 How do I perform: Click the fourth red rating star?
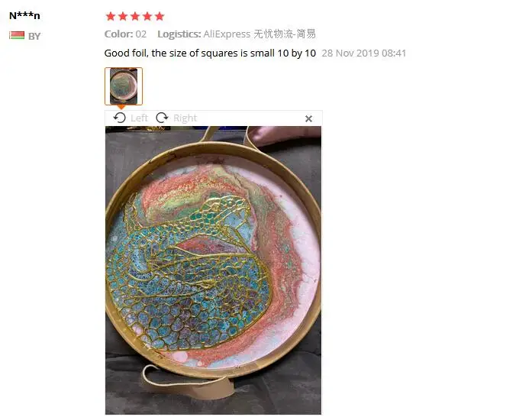click(147, 16)
